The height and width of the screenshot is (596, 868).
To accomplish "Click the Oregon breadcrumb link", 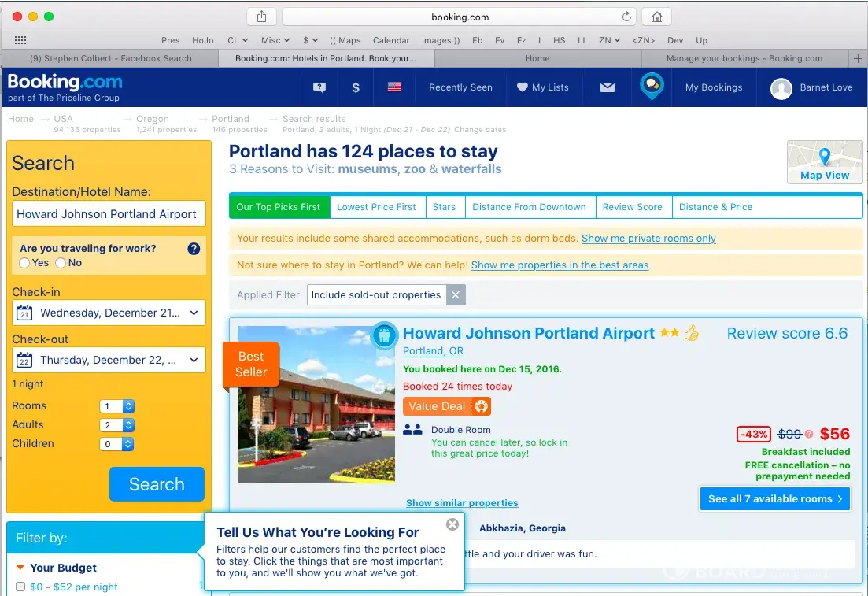I will coord(152,119).
